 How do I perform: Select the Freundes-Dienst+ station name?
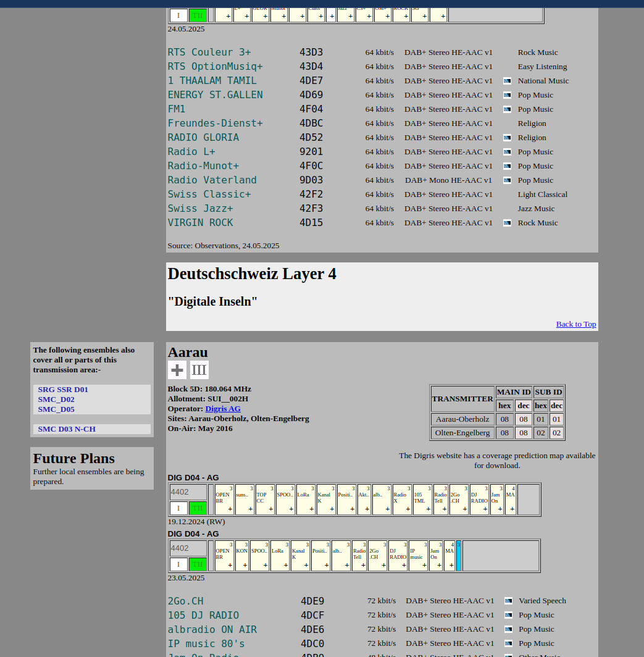point(215,123)
